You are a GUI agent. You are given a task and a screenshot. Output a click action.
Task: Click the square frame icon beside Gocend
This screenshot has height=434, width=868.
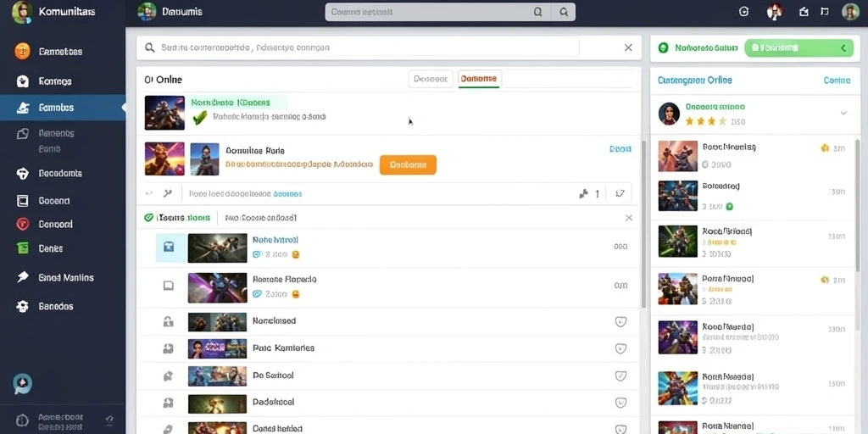[23, 200]
